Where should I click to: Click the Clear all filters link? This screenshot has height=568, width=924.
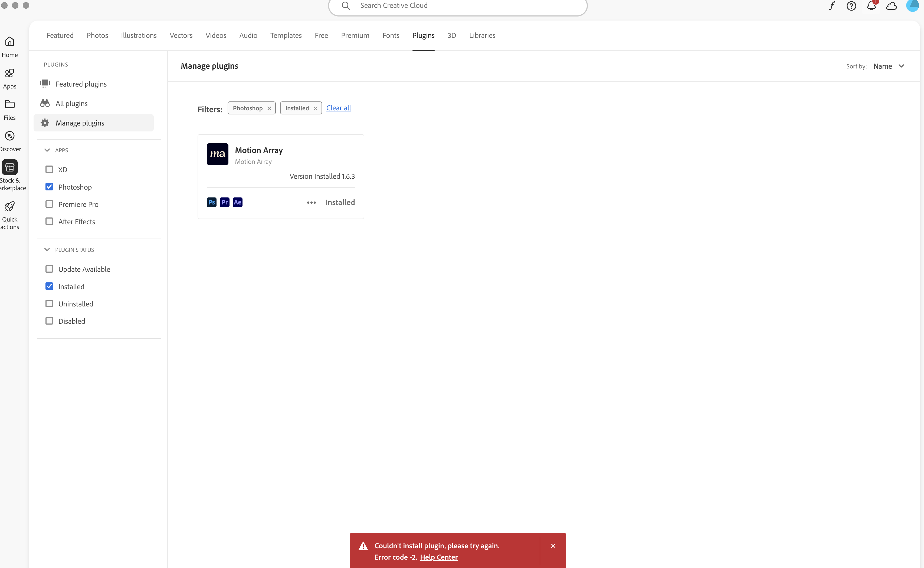click(339, 108)
